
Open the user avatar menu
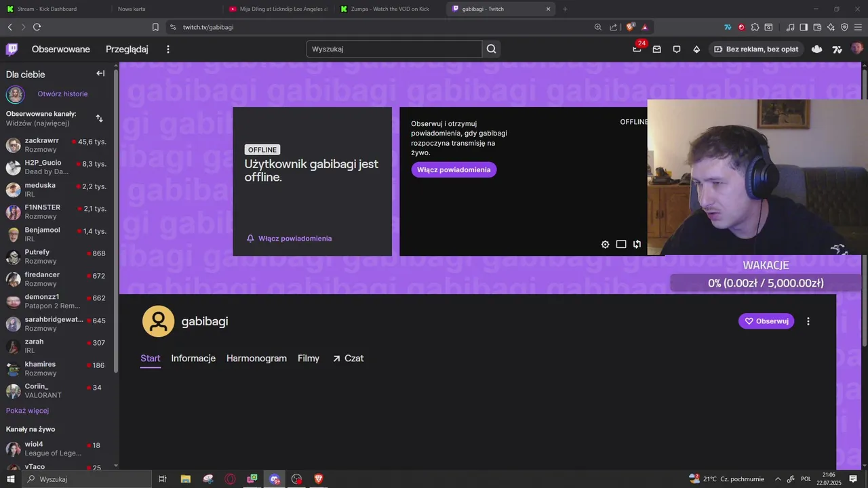pyautogui.click(x=856, y=49)
